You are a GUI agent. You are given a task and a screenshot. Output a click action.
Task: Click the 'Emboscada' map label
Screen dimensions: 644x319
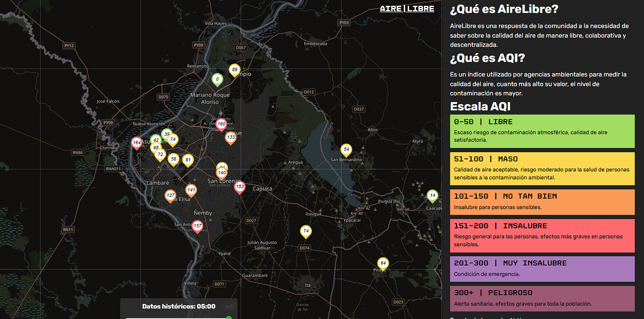316,43
